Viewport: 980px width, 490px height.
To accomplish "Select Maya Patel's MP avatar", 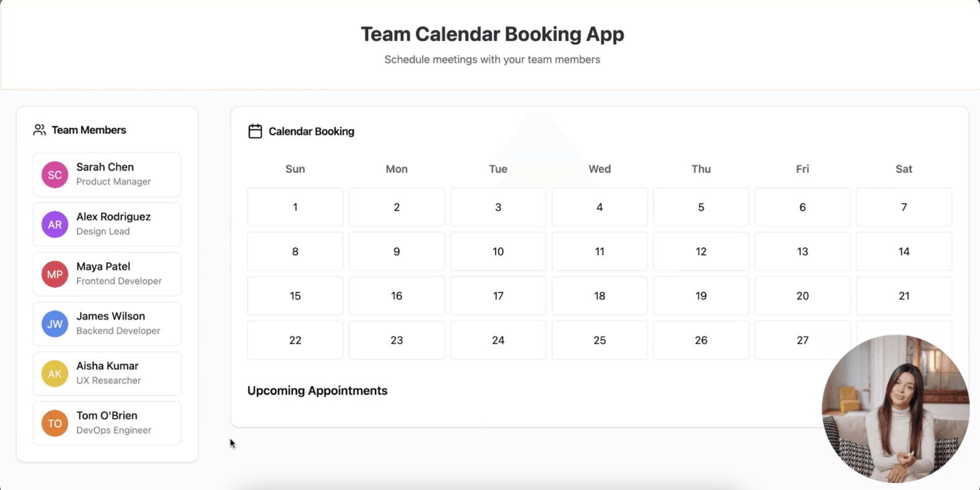I will (55, 274).
